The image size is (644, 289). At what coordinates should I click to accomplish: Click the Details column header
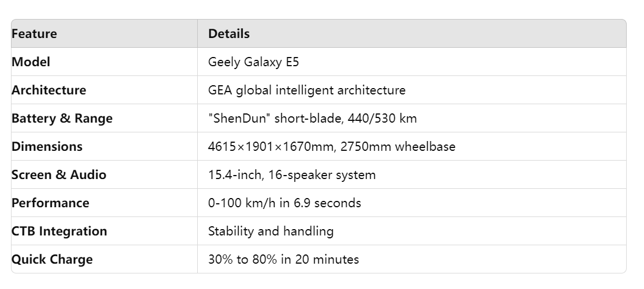coord(229,34)
